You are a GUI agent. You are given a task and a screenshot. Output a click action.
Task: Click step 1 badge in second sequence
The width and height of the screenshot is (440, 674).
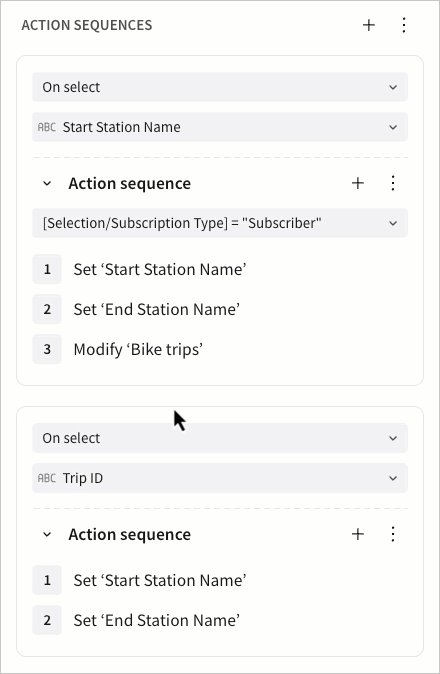point(47,580)
